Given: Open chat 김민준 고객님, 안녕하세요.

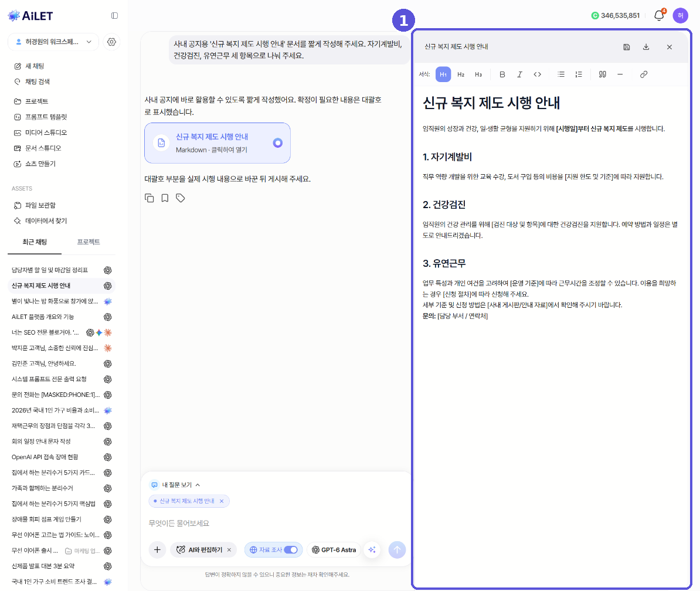Looking at the screenshot, I should [x=62, y=364].
